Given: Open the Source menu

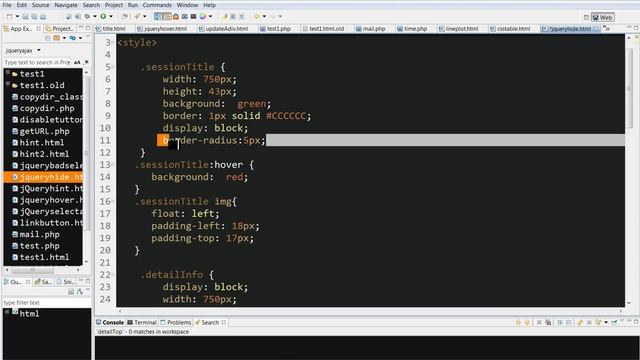Looking at the screenshot, I should [x=40, y=5].
